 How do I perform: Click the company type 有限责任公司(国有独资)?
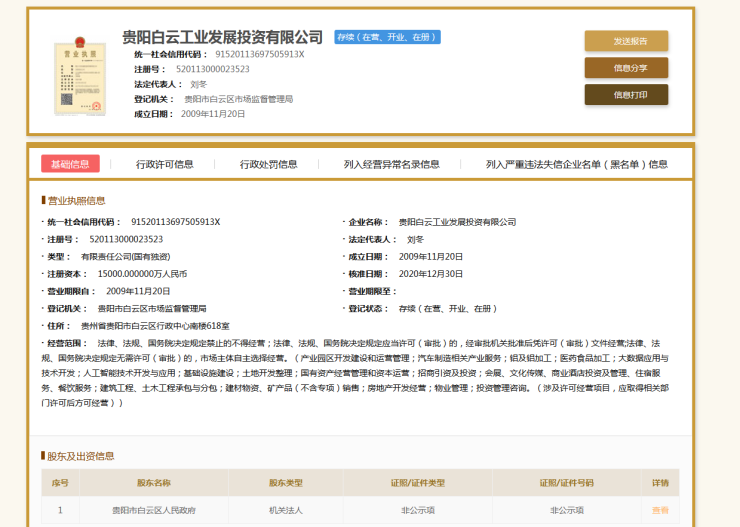click(126, 257)
